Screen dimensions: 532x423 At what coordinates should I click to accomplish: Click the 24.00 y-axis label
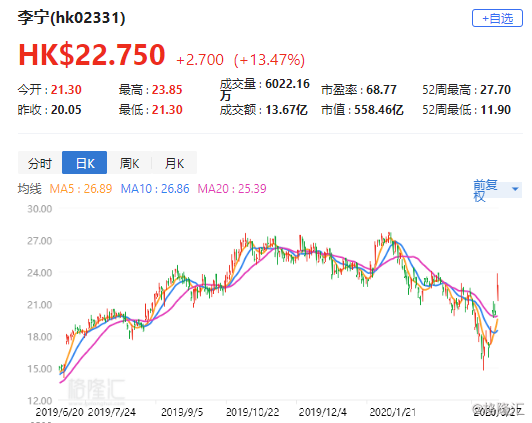click(40, 273)
